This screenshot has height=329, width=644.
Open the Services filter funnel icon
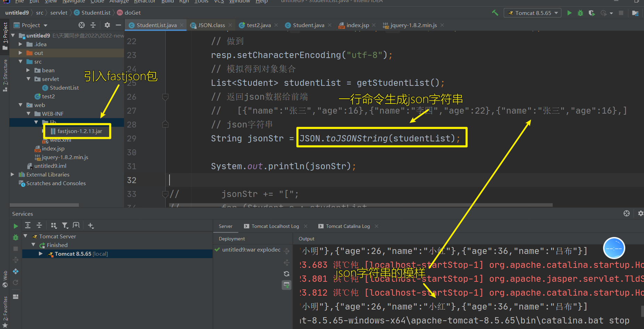tap(65, 225)
